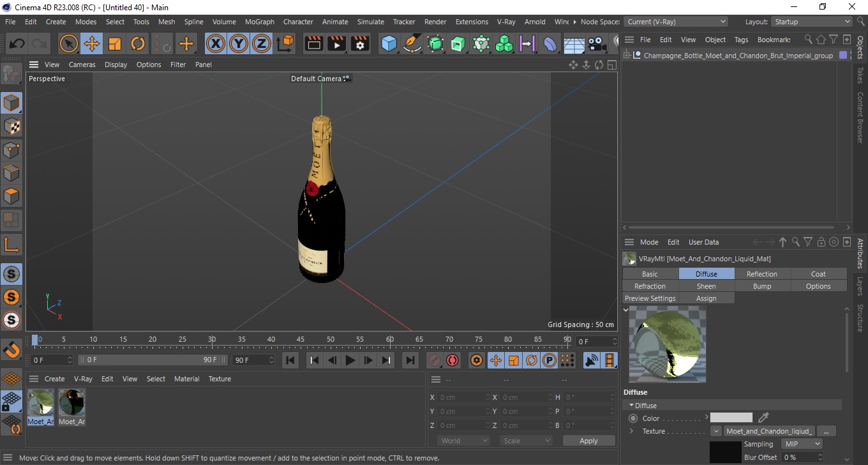Go to start of animation
The height and width of the screenshot is (465, 868).
pyautogui.click(x=290, y=360)
